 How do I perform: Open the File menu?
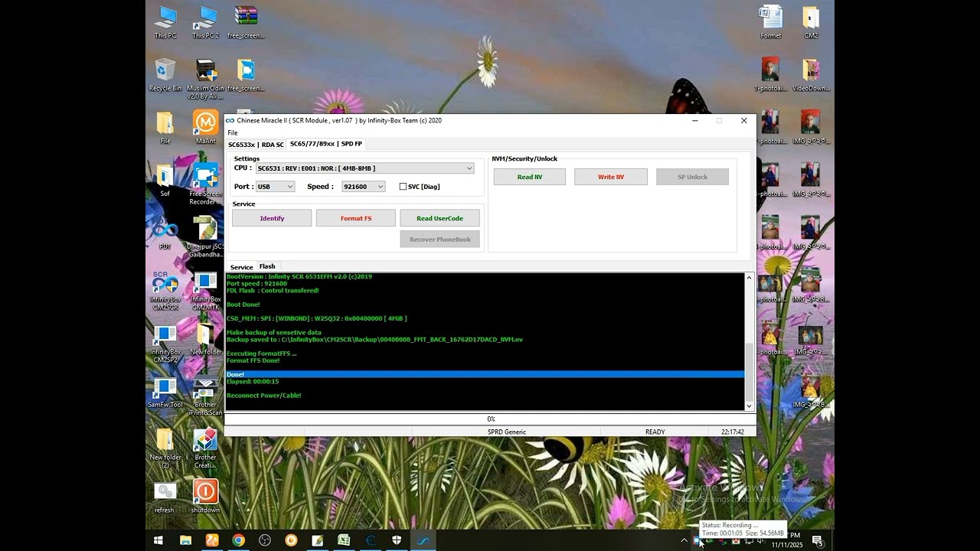tap(233, 133)
